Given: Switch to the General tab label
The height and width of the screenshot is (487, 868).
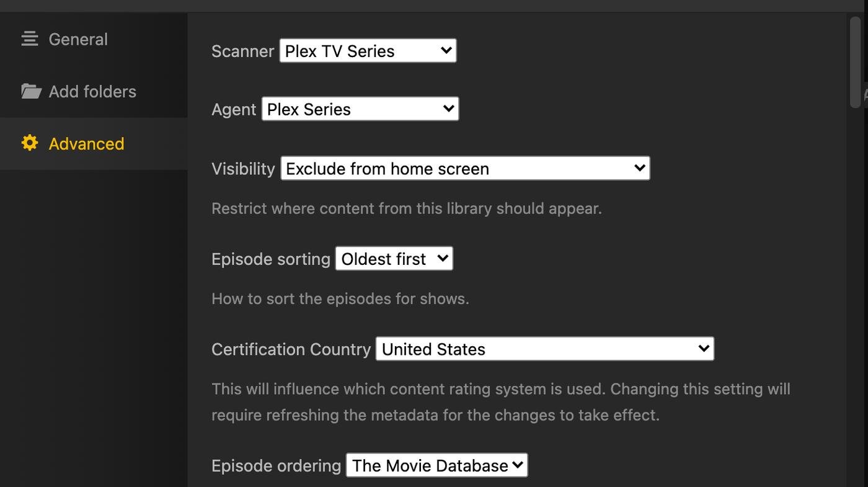Looking at the screenshot, I should 78,39.
